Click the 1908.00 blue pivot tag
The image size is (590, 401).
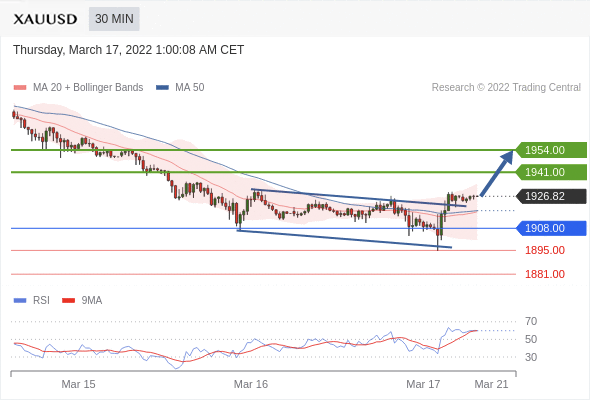tap(550, 228)
